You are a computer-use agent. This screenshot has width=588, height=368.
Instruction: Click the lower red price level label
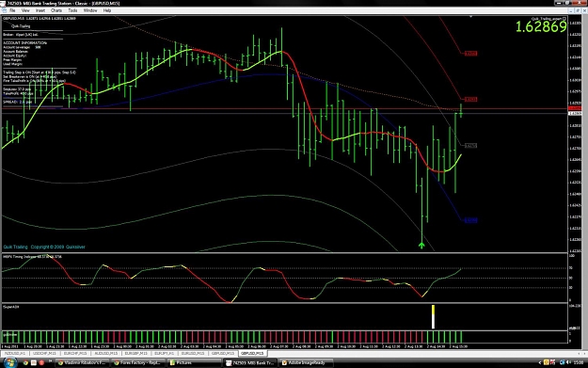click(x=470, y=100)
